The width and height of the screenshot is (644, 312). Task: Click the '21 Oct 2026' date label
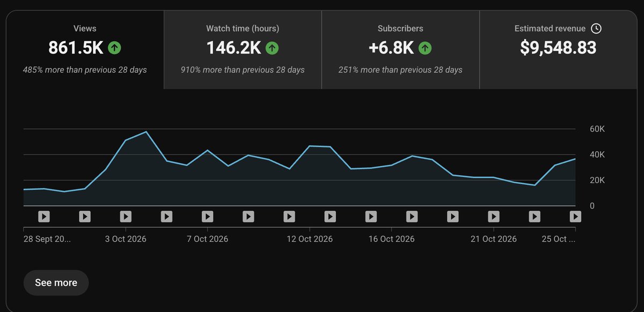tap(494, 239)
